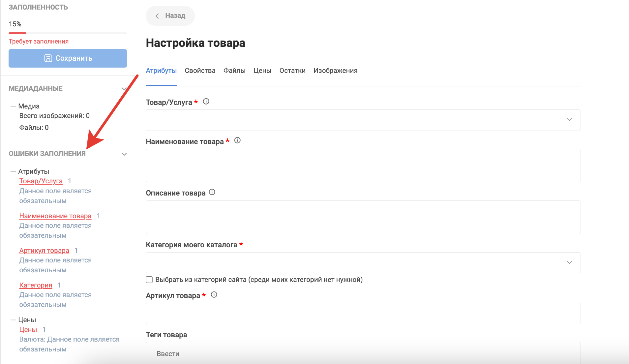
Task: Click info icon next to Описание товара
Action: pyautogui.click(x=212, y=192)
